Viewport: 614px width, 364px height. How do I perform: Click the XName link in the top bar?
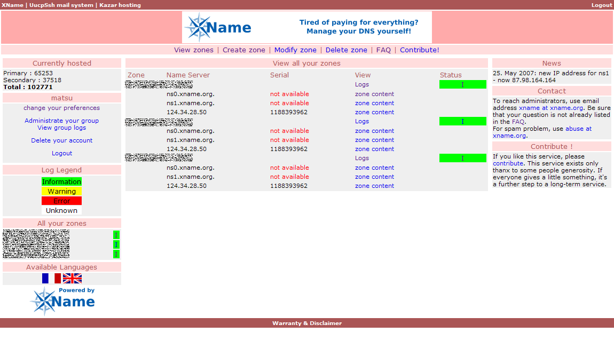click(12, 5)
